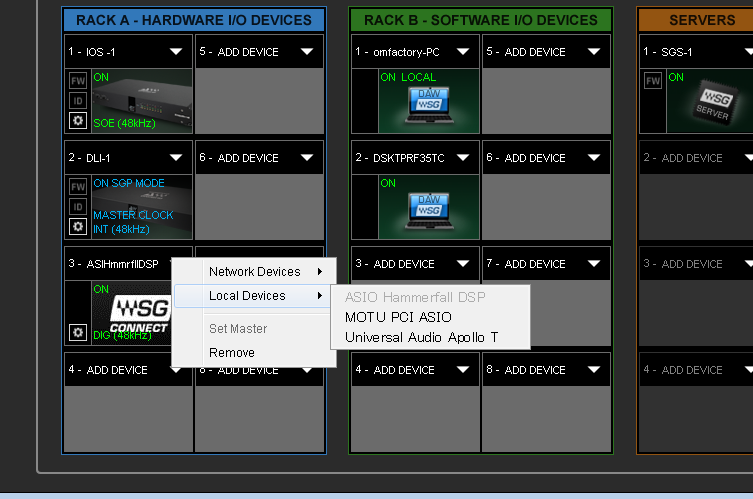753x499 pixels.
Task: Click the SOE (48kHz) status text
Action: (124, 123)
